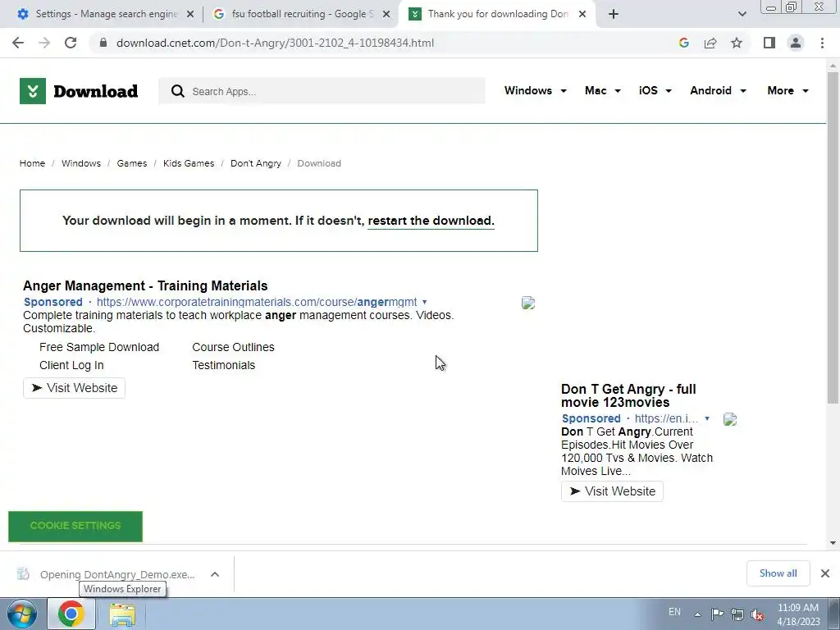Click Visit Website under 123movies ad

612,491
